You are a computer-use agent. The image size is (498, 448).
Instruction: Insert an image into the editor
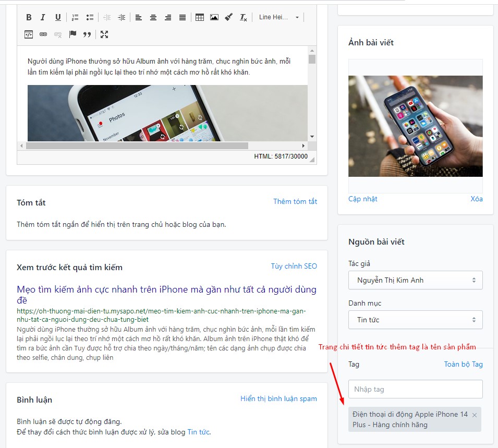[214, 17]
